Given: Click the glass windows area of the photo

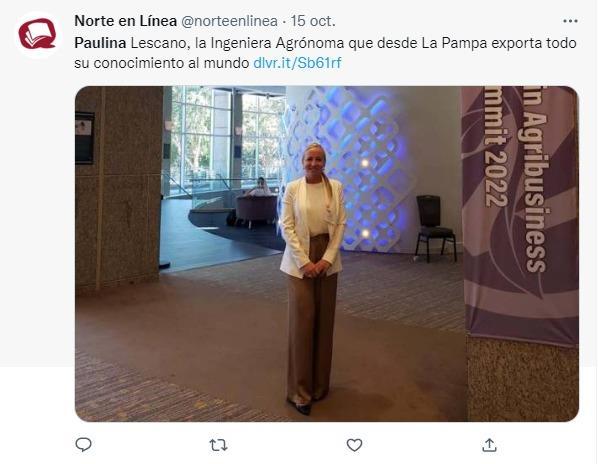Looking at the screenshot, I should pyautogui.click(x=225, y=139).
